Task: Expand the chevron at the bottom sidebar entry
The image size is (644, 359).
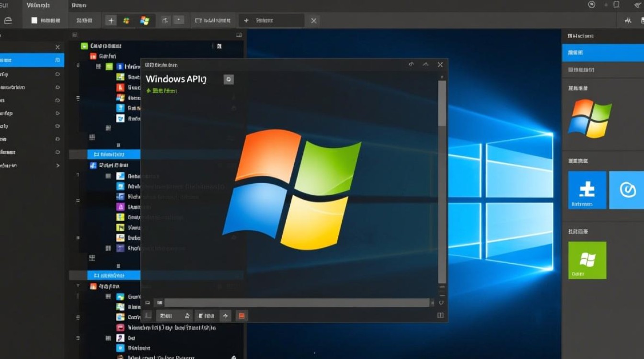Action: 57,165
